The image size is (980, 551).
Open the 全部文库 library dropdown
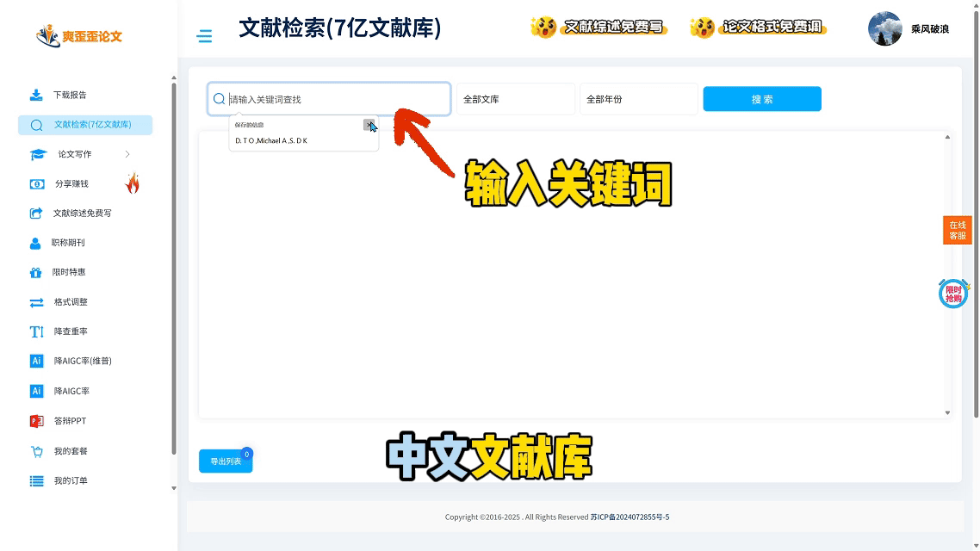tap(515, 99)
